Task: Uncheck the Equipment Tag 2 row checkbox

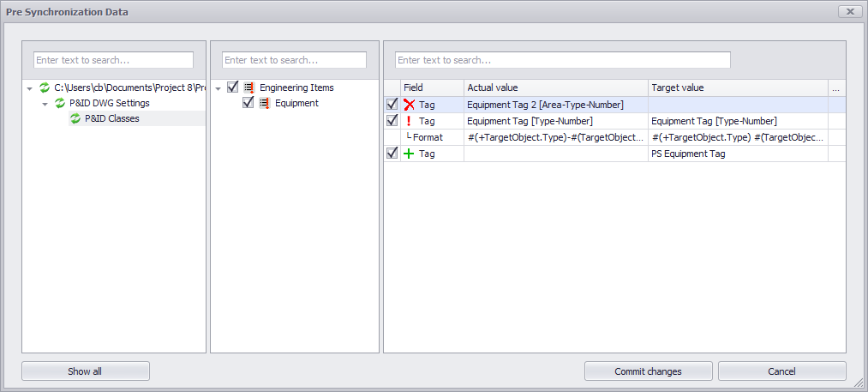Action: pyautogui.click(x=392, y=105)
